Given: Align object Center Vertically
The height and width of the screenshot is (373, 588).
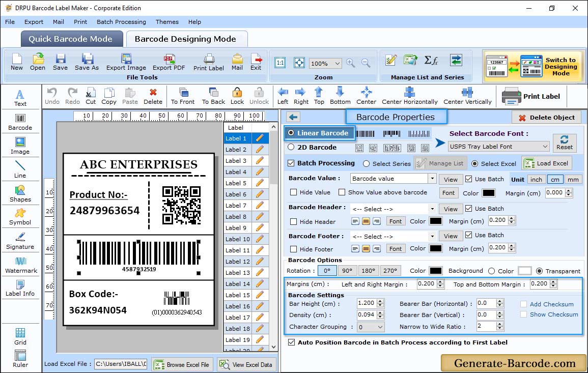Looking at the screenshot, I should [x=467, y=96].
